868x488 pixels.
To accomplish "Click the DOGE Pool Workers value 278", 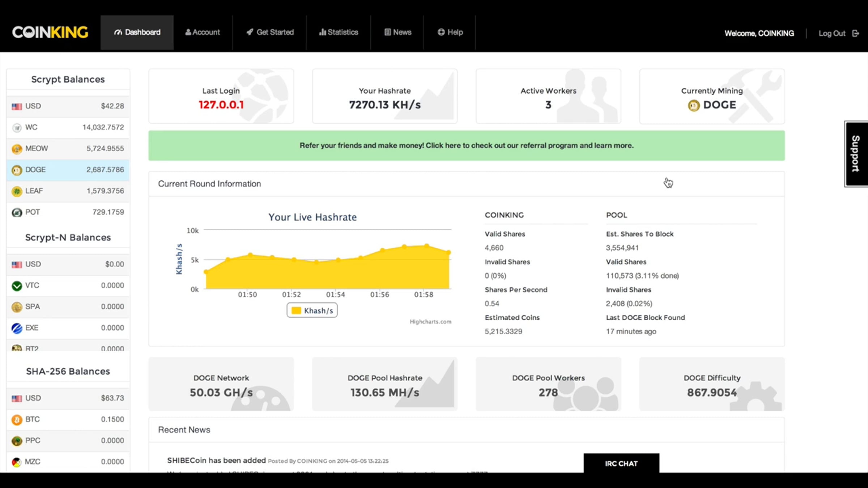I will click(548, 393).
